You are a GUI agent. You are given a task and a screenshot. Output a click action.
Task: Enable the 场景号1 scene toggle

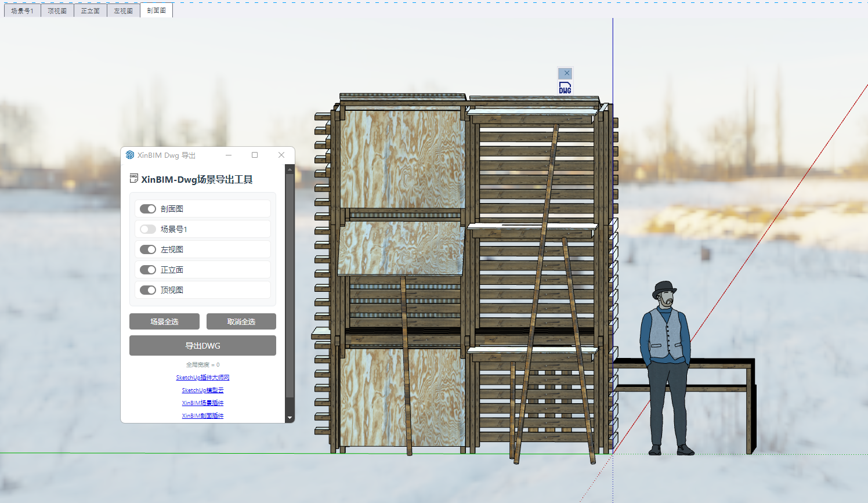(148, 229)
